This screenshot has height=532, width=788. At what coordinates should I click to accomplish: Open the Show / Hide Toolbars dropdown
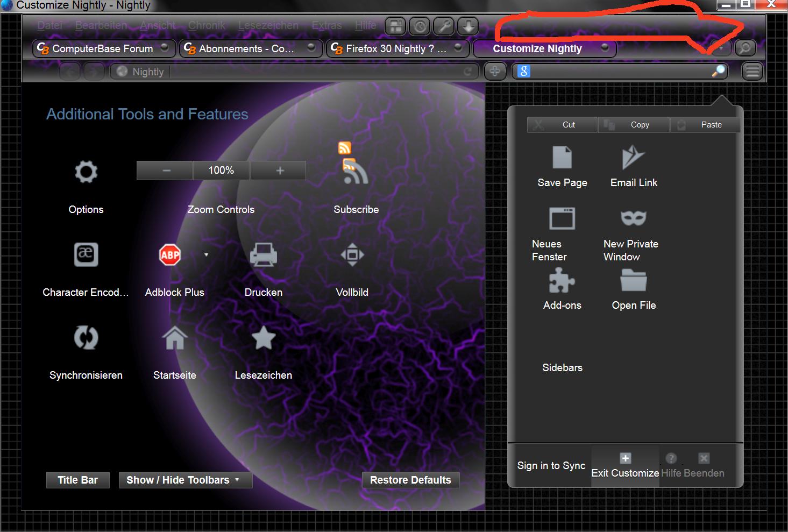point(186,480)
